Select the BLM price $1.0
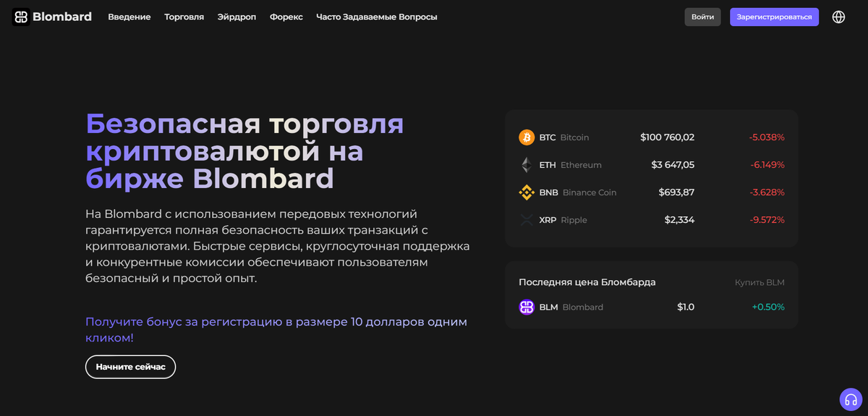This screenshot has width=868, height=416. tap(686, 307)
